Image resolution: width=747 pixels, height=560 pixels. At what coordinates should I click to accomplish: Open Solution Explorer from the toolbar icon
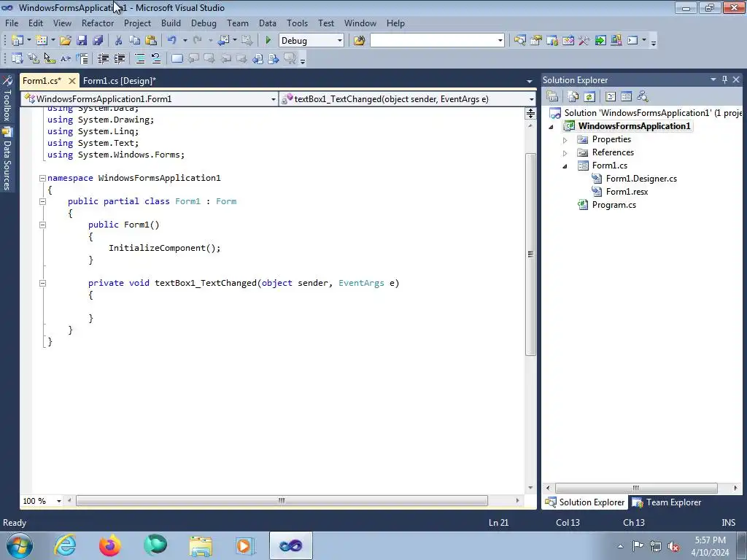[x=519, y=41]
